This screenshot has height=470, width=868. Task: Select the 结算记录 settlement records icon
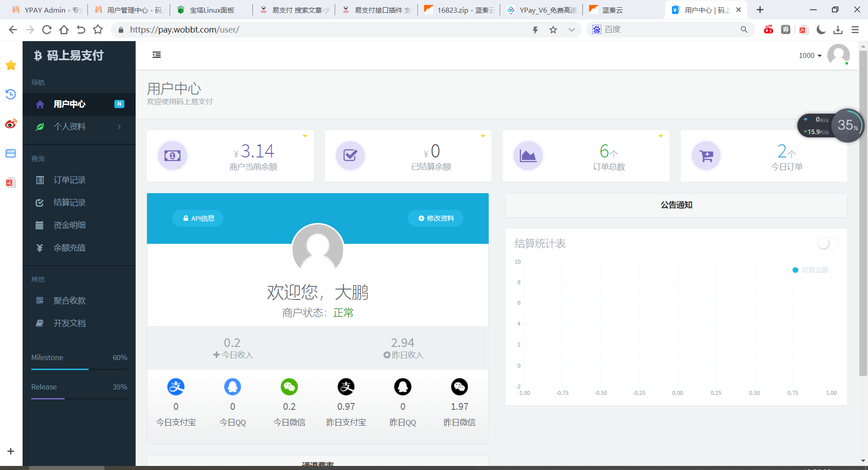click(40, 202)
